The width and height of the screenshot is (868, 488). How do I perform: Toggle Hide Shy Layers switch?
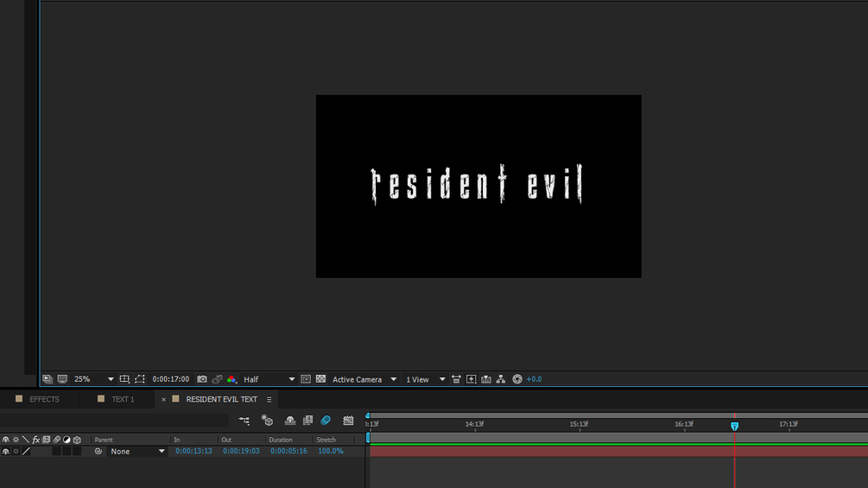click(289, 421)
